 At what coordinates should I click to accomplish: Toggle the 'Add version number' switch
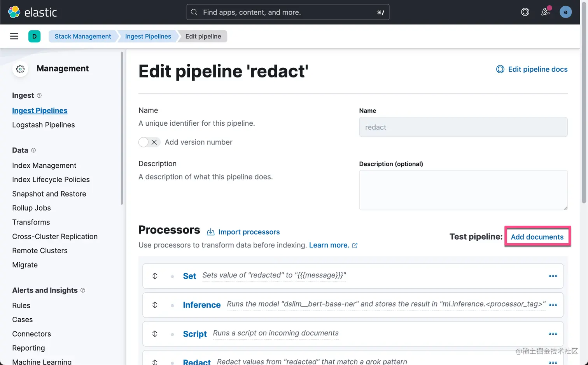pos(149,142)
